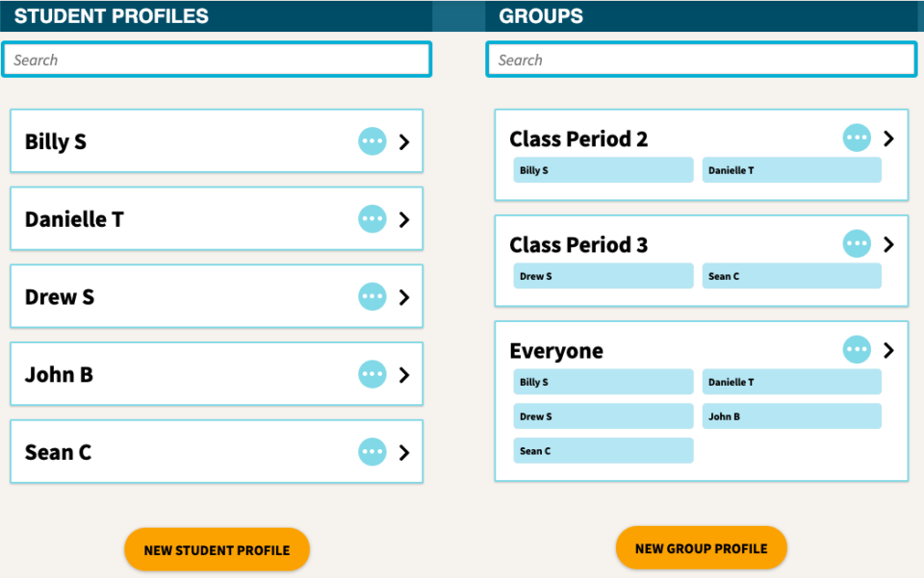924x578 pixels.
Task: Open more options for Drew S profile
Action: 372,296
